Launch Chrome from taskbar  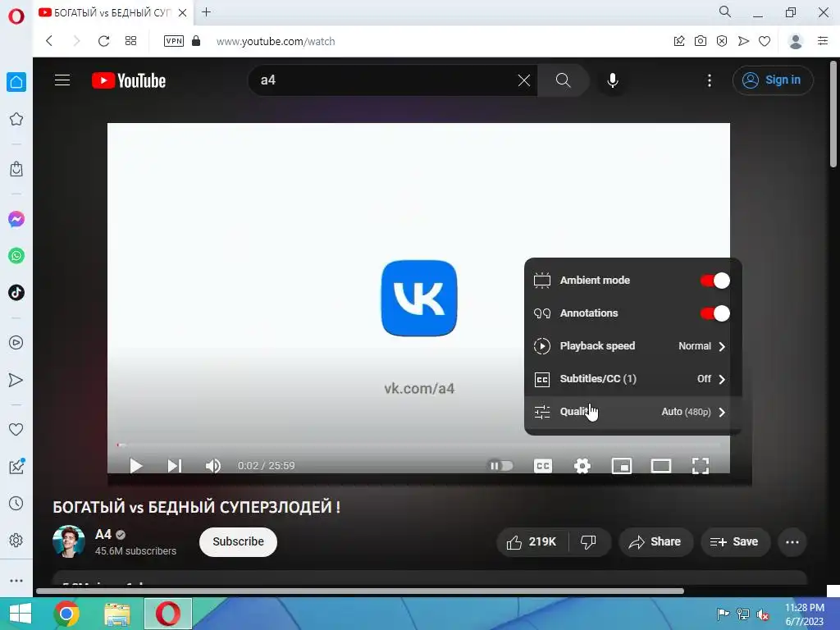coord(66,614)
